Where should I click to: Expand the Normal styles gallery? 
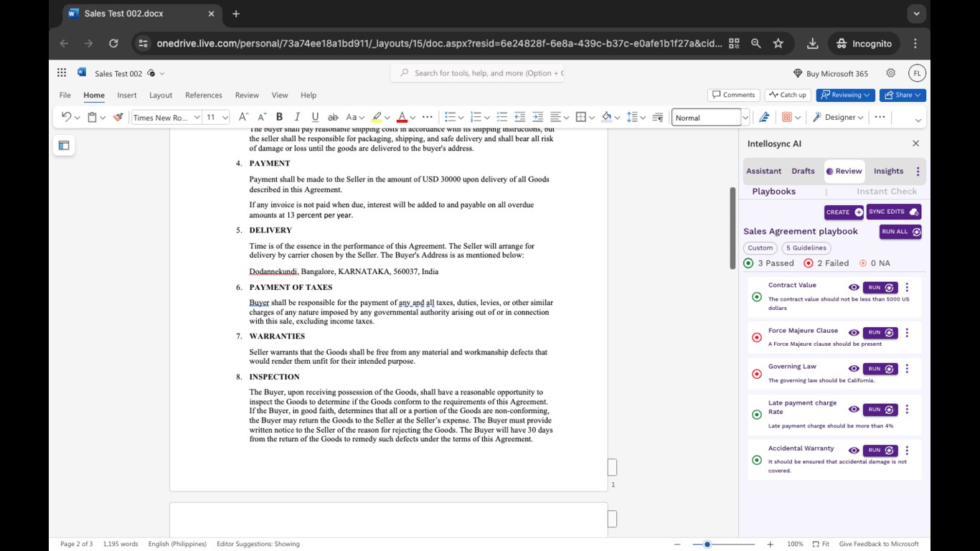[x=745, y=117]
